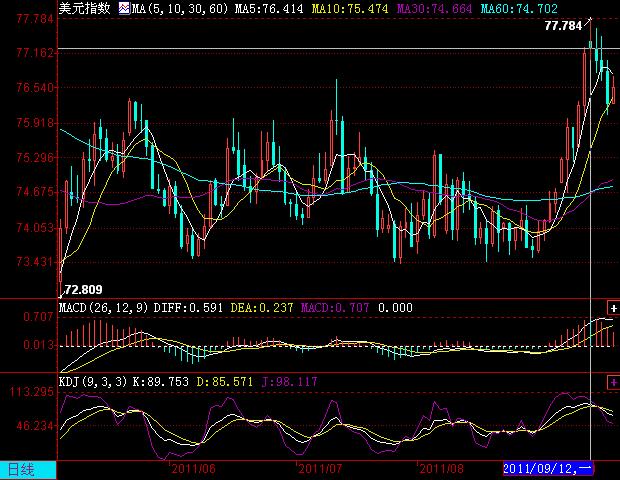This screenshot has width=620, height=480.
Task: Click the 77.784 top price axis label
Action: pos(35,19)
